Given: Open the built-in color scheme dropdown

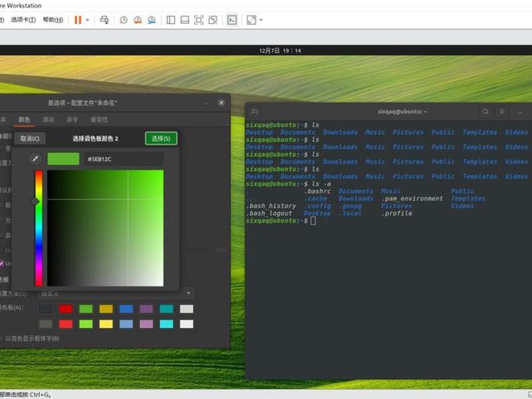Looking at the screenshot, I should tap(116, 293).
